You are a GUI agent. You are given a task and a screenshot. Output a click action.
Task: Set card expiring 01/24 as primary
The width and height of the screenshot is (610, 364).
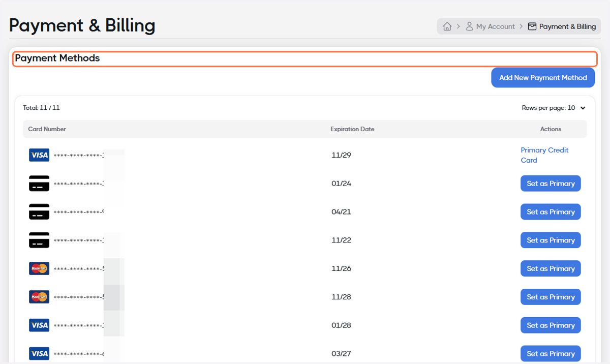point(551,184)
